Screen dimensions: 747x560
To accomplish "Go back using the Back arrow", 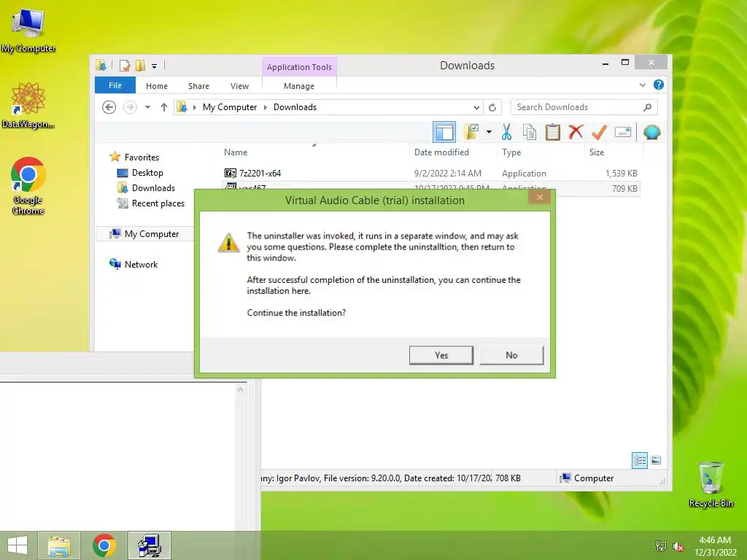I will [x=109, y=107].
